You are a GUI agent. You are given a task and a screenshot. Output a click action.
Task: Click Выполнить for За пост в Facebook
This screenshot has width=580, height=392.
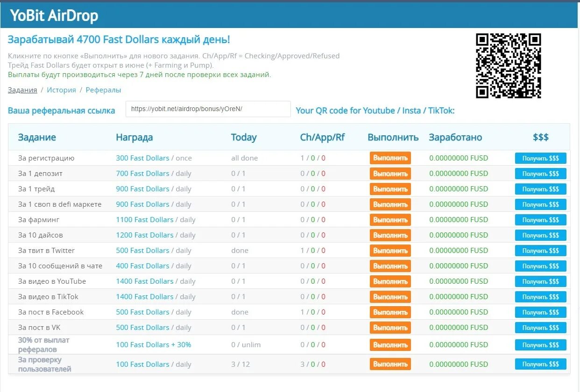pos(390,312)
